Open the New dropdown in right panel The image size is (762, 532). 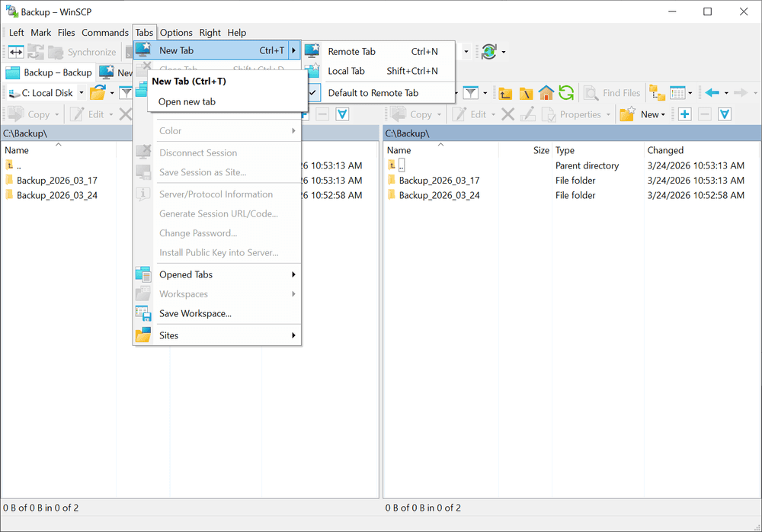point(653,115)
